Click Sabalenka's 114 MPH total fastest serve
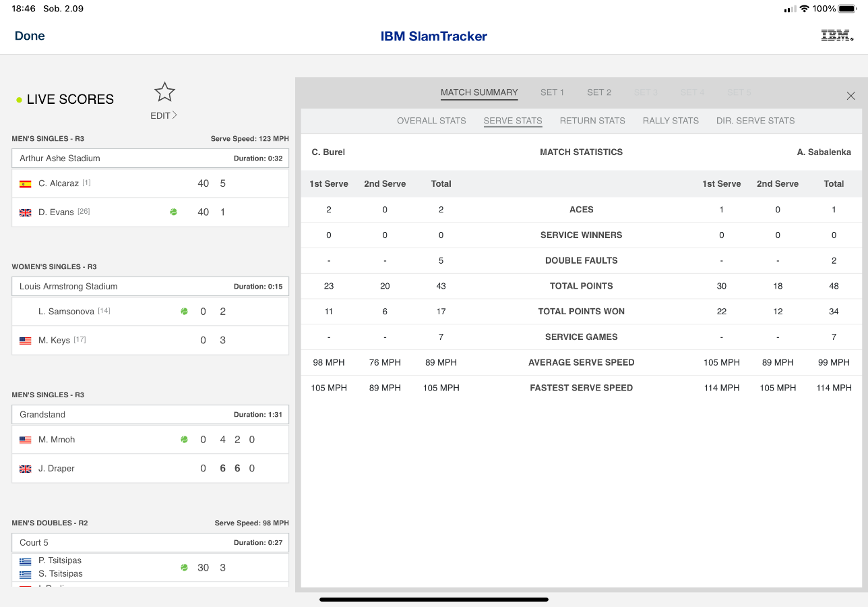The width and height of the screenshot is (868, 607). point(834,388)
